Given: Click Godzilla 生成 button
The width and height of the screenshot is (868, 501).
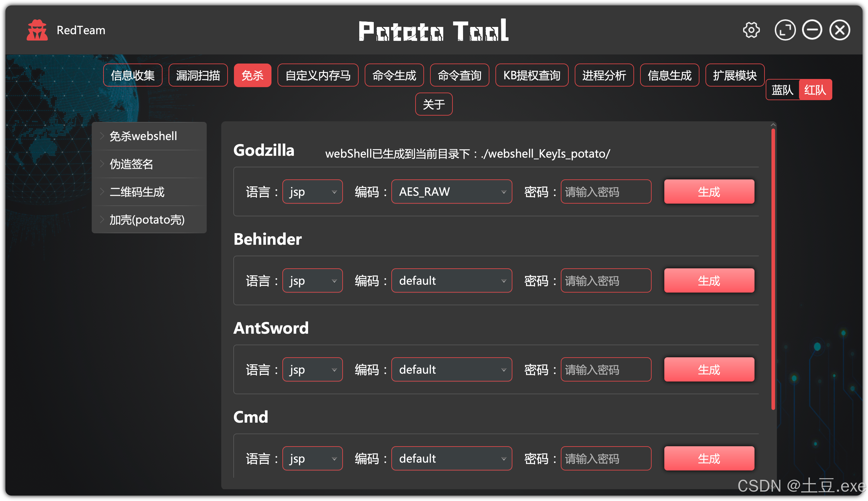Looking at the screenshot, I should pos(709,192).
